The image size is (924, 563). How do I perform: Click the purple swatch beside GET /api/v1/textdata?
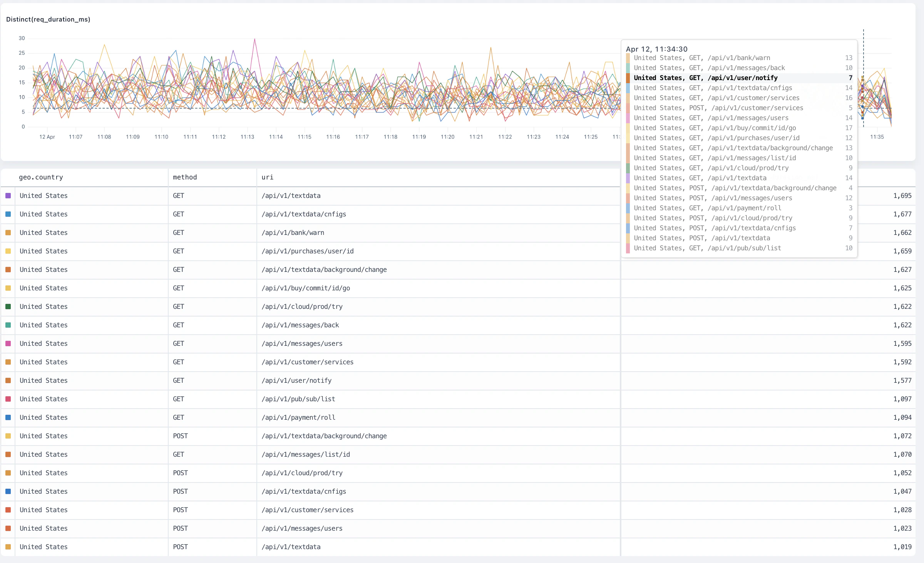tap(8, 196)
